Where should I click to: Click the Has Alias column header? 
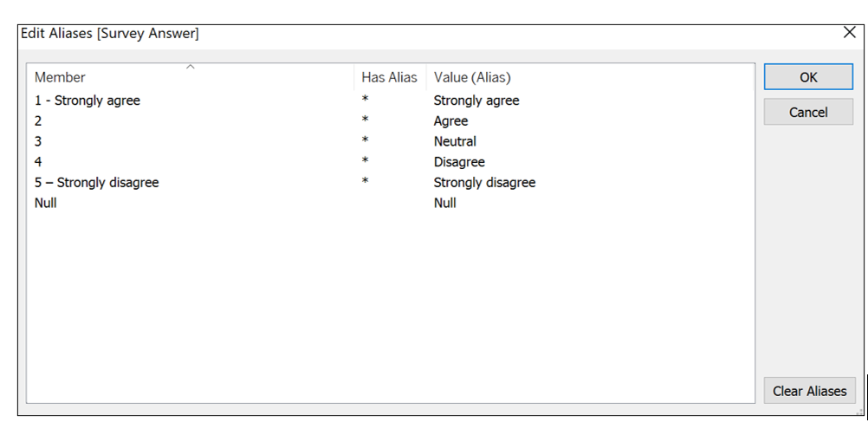tap(389, 78)
